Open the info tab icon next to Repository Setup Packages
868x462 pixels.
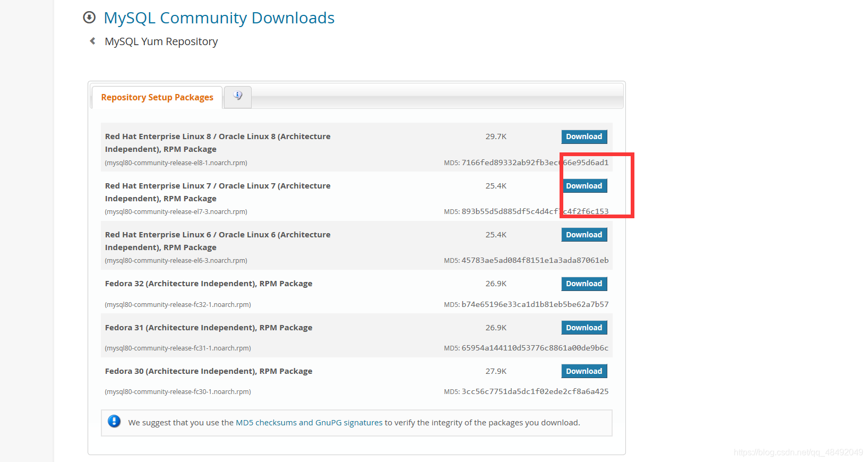pos(238,96)
